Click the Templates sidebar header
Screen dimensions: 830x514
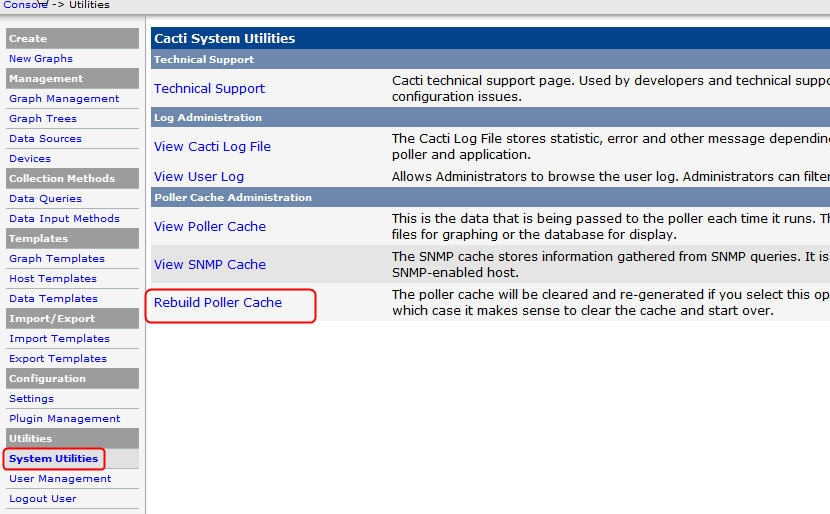click(73, 239)
